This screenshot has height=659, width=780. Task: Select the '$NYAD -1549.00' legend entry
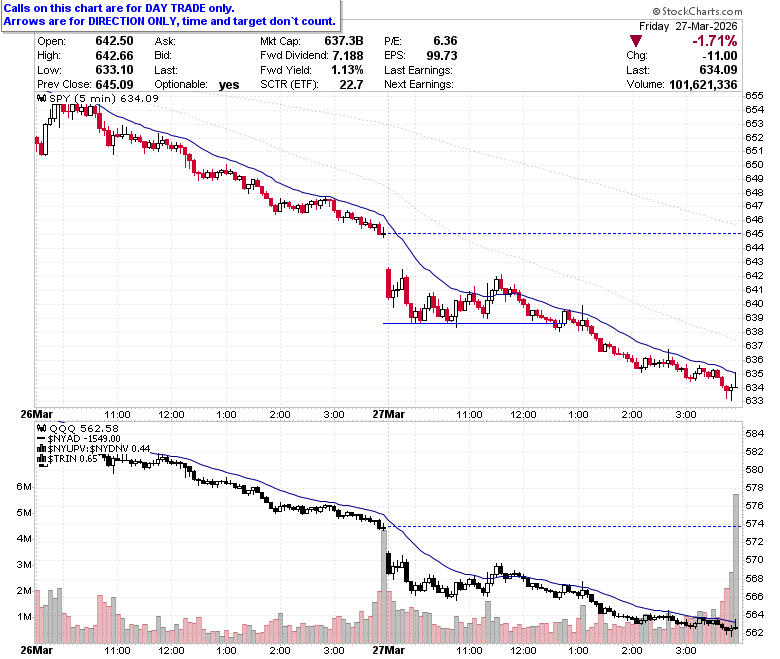(84, 439)
